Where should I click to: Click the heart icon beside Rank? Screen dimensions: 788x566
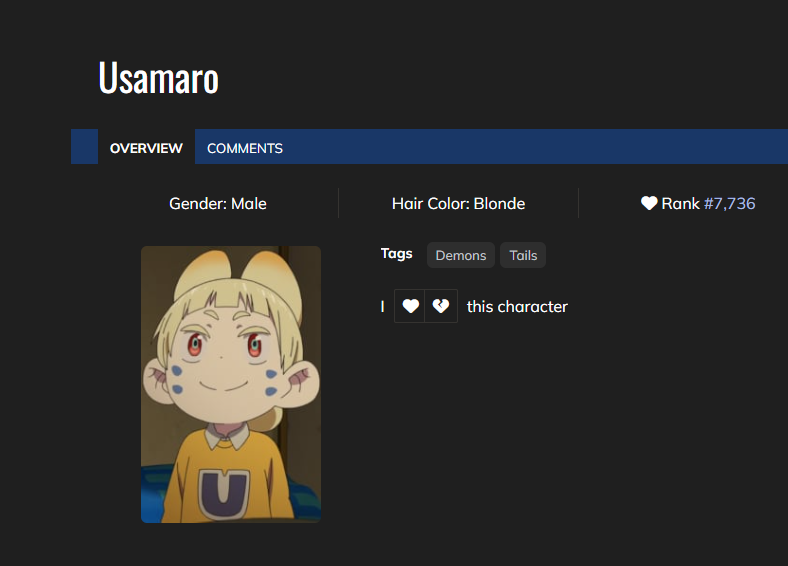click(x=649, y=203)
